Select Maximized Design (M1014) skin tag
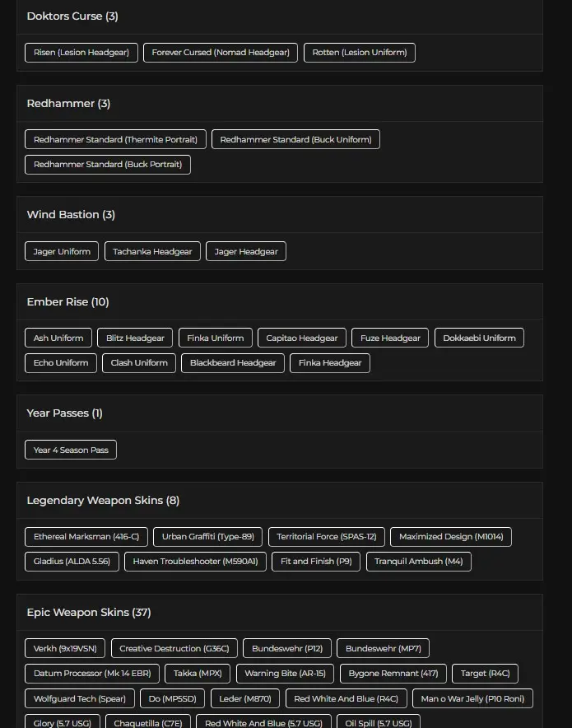 [x=451, y=537]
